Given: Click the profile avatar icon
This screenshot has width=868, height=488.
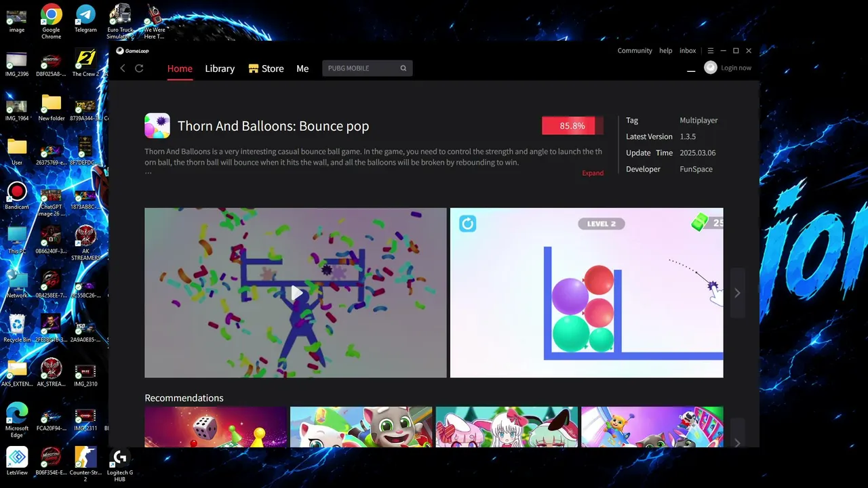Looking at the screenshot, I should click(x=711, y=68).
